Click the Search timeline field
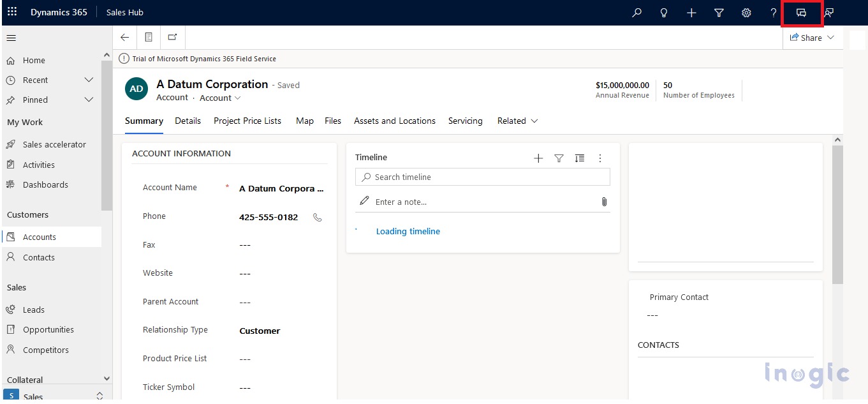Viewport: 868px width, 404px height. click(483, 177)
